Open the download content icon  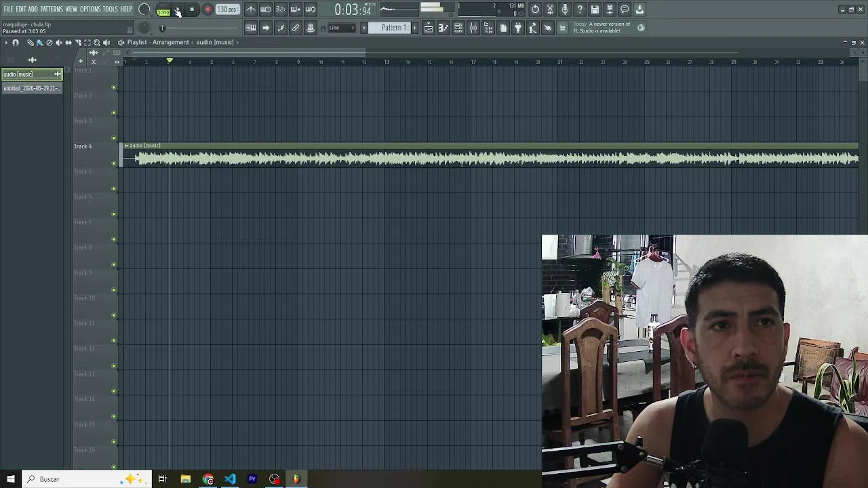(x=639, y=9)
